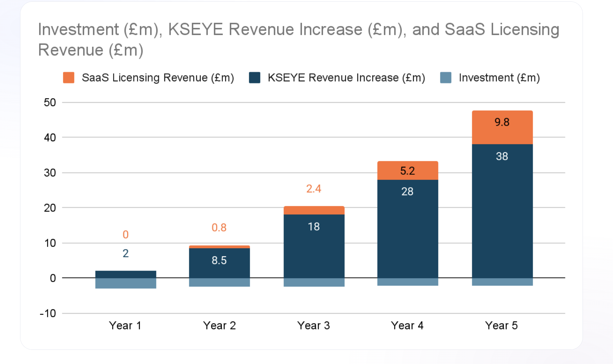Select the Year 3 light blue investment bar
The image size is (613, 364).
pyautogui.click(x=314, y=282)
